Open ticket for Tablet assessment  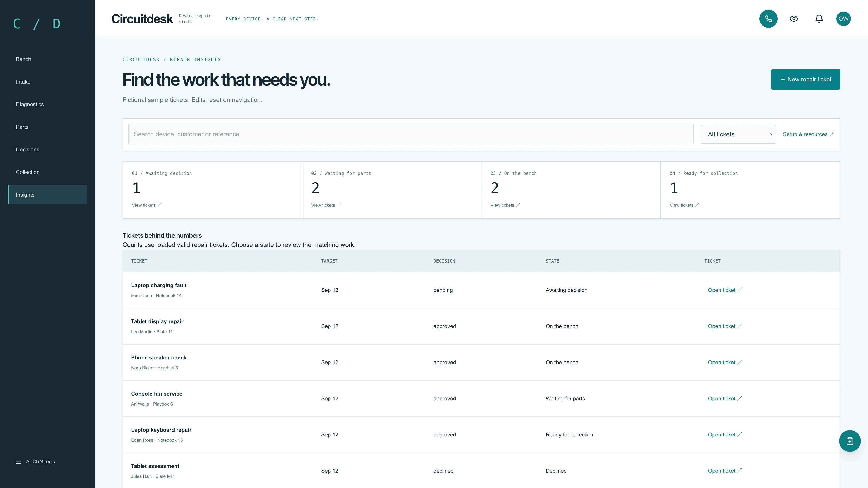[725, 470]
